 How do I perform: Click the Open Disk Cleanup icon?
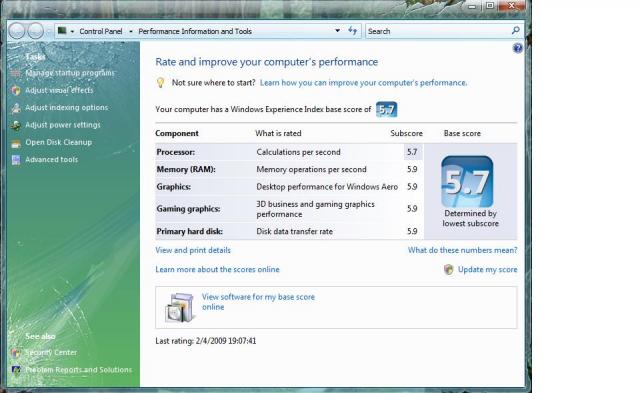tap(16, 143)
